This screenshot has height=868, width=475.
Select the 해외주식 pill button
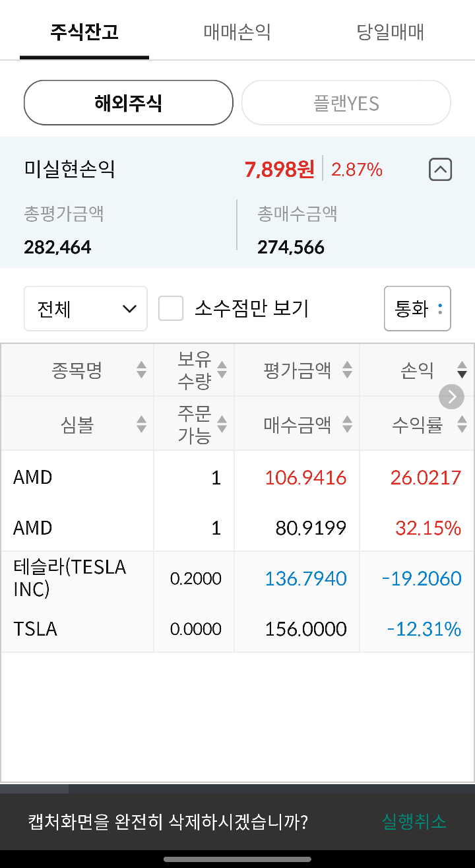tap(129, 103)
